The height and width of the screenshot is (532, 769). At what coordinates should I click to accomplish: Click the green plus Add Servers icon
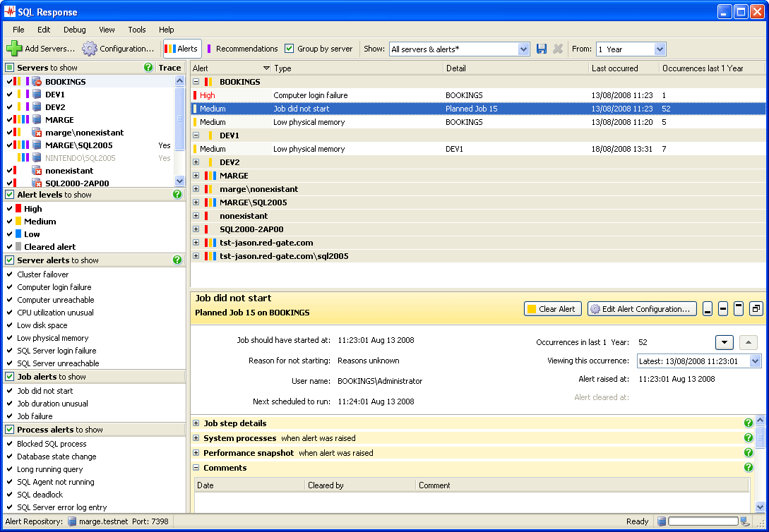[x=14, y=49]
